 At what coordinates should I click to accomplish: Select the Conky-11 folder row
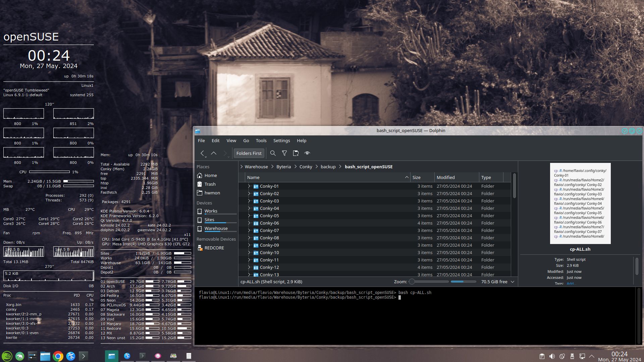375,260
